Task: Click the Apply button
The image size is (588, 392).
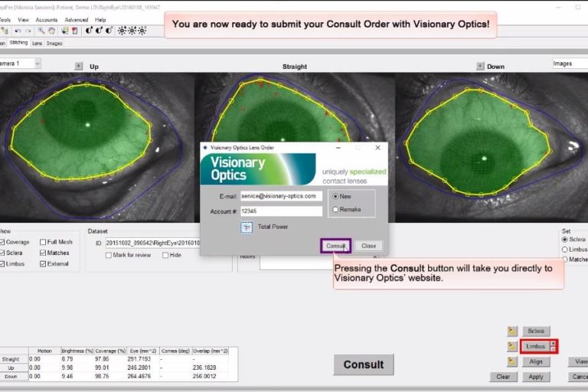Action: pyautogui.click(x=536, y=377)
